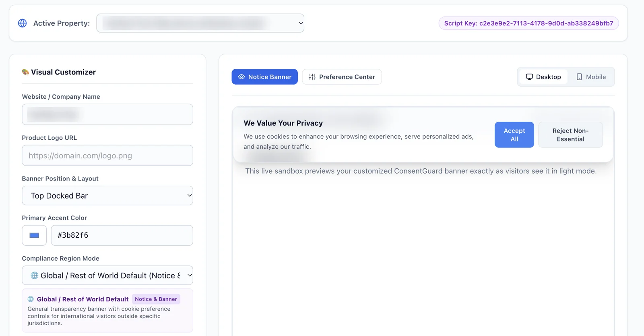
Task: Click the Accept All button
Action: [x=514, y=135]
